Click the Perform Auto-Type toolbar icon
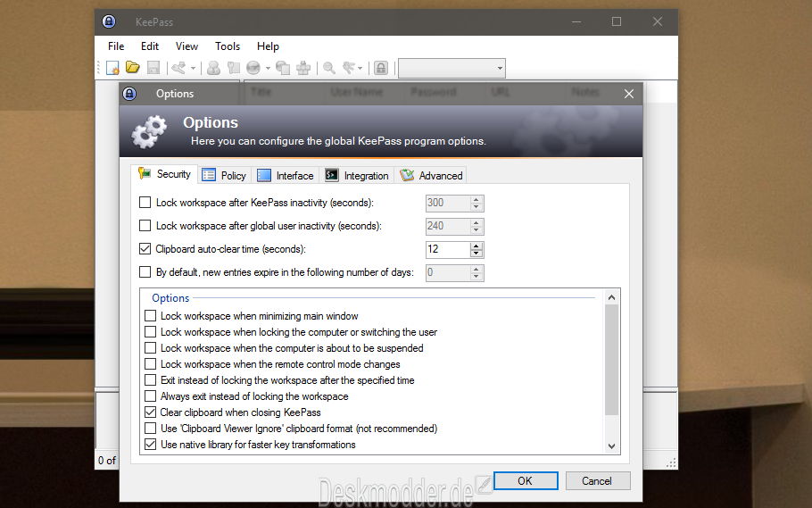Screen dimensions: 812x508 pos(303,68)
